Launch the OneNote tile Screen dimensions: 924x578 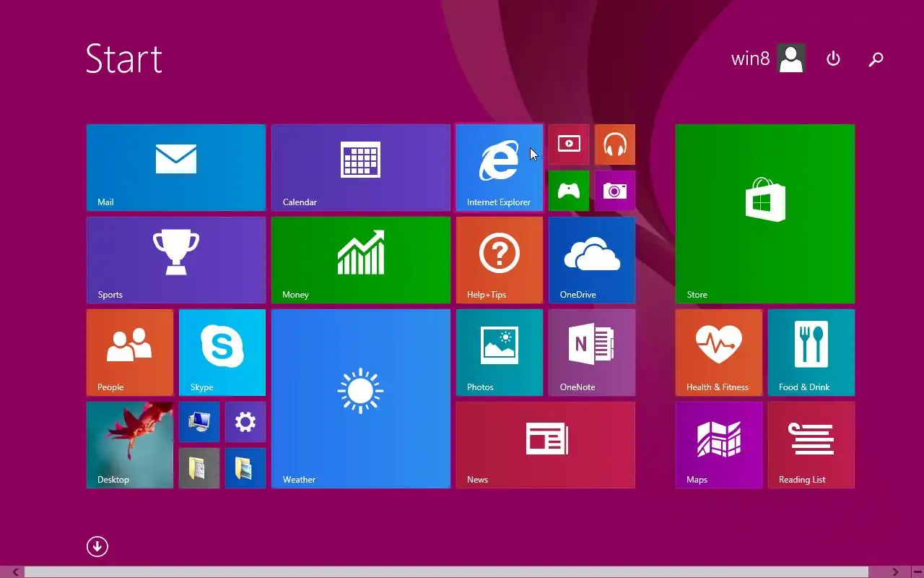592,353
